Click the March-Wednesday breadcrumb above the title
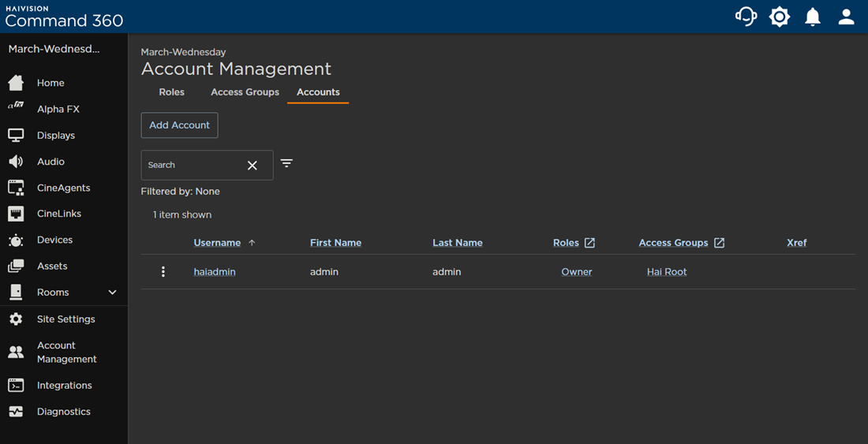The width and height of the screenshot is (868, 444). (x=183, y=53)
